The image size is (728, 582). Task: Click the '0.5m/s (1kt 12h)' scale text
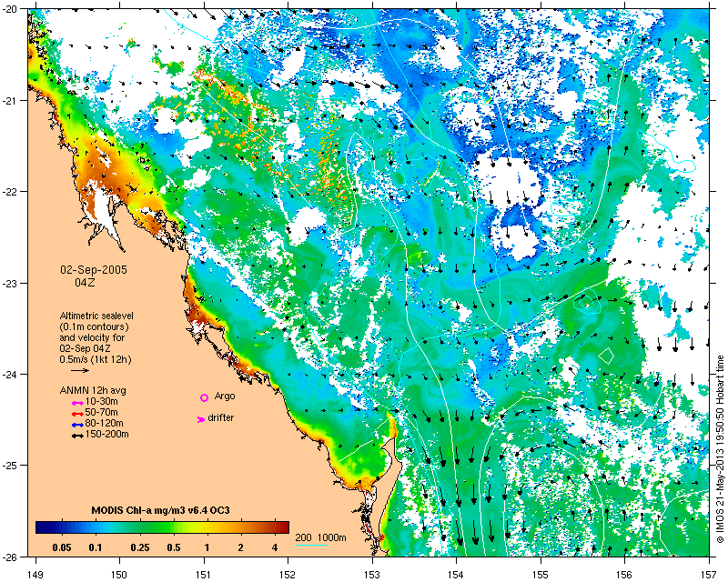tap(96, 360)
